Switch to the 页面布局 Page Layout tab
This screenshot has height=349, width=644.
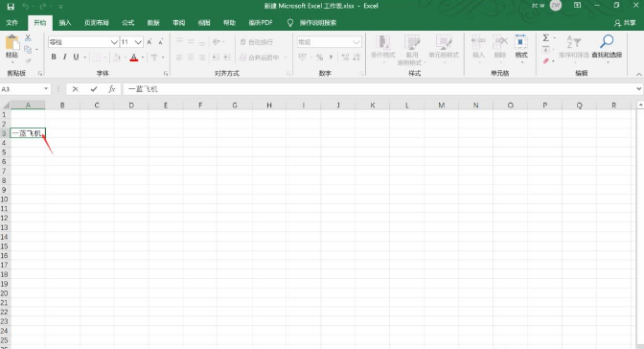coord(97,23)
